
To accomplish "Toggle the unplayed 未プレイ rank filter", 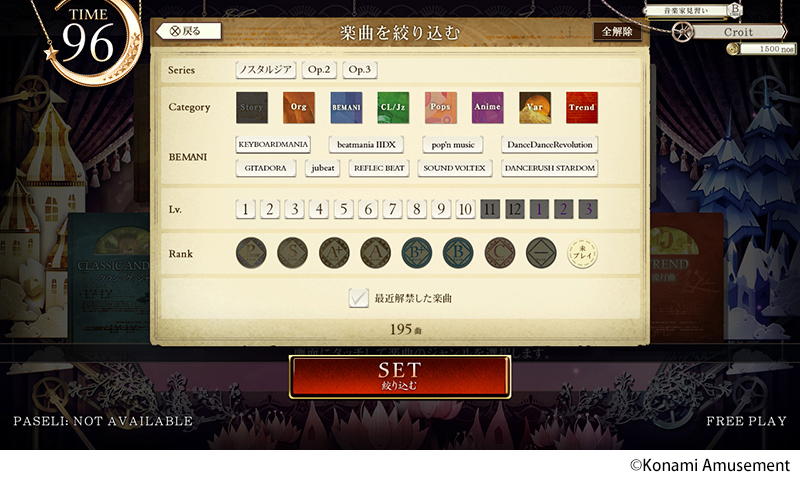I will 583,253.
